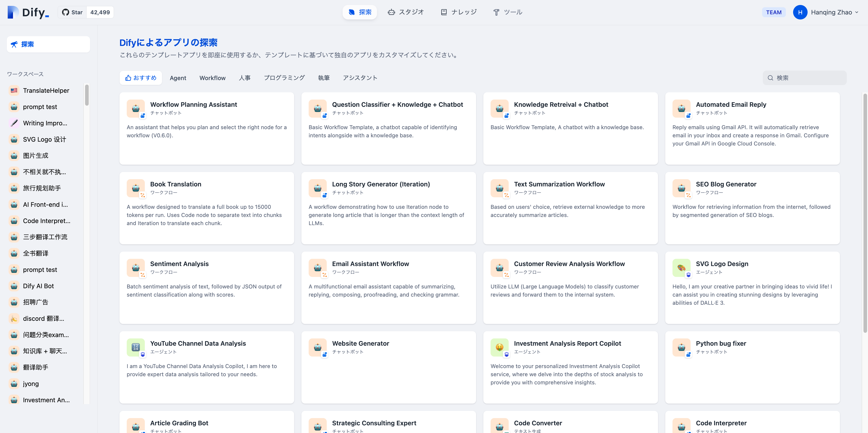
Task: Select the 人事 category tab
Action: point(245,78)
